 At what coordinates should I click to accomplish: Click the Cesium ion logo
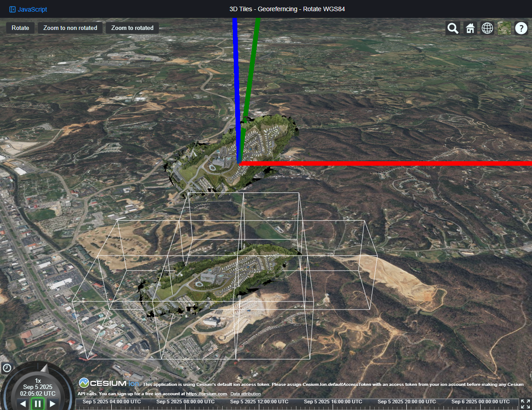[109, 383]
